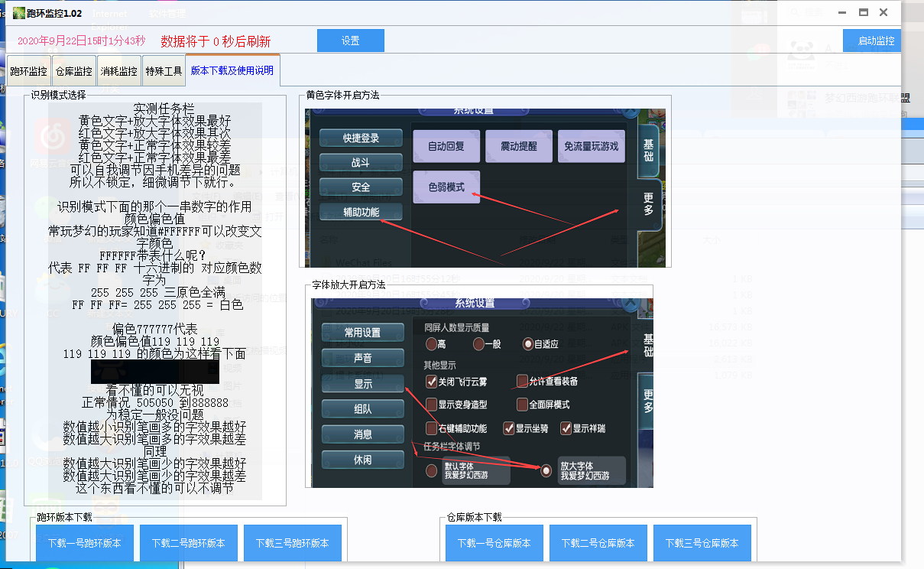924x569 pixels.
Task: Switch to the 仓库监控 tab
Action: pos(74,71)
